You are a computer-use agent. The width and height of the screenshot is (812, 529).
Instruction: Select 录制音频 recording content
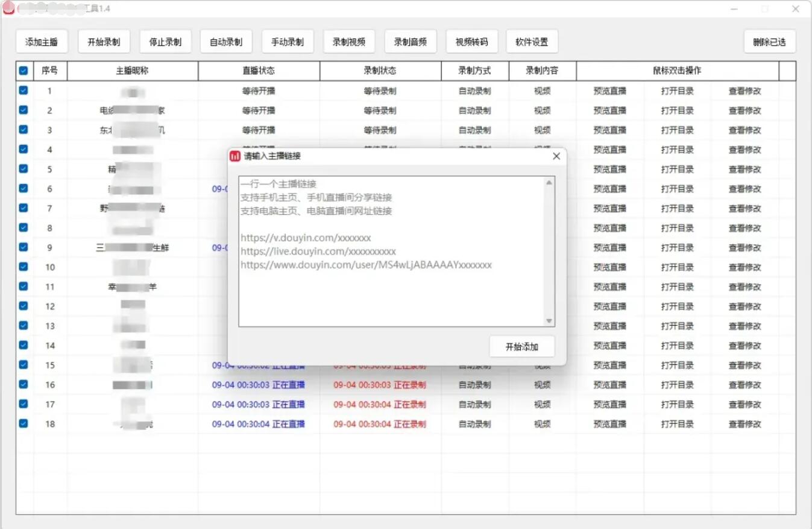(411, 41)
